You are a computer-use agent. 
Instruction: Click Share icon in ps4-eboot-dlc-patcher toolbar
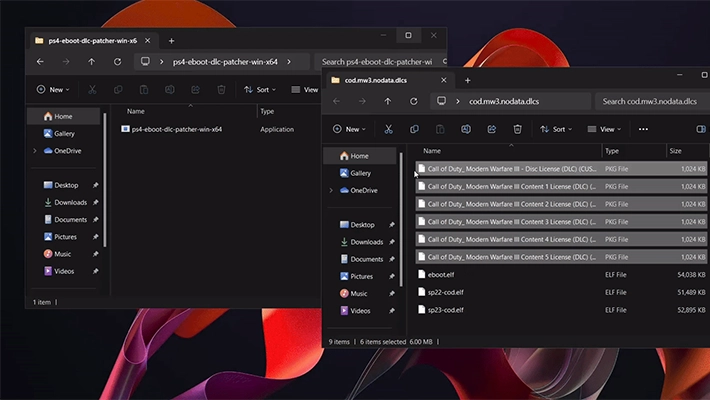(x=195, y=90)
